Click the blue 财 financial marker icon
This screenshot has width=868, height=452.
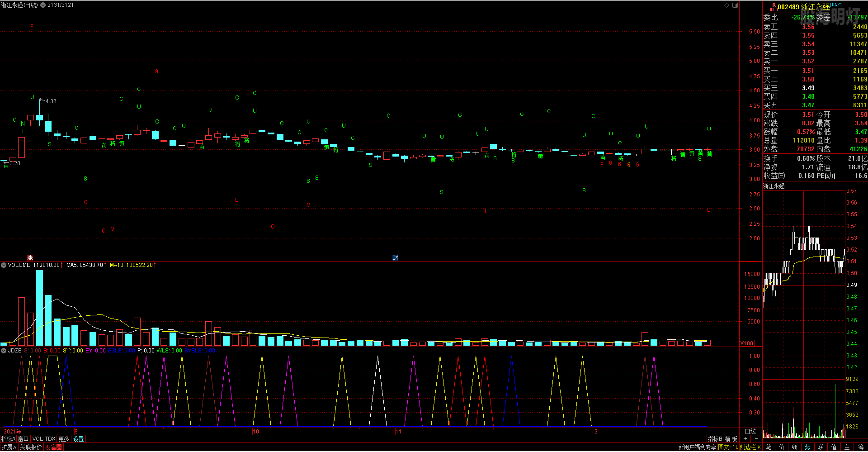tap(395, 258)
